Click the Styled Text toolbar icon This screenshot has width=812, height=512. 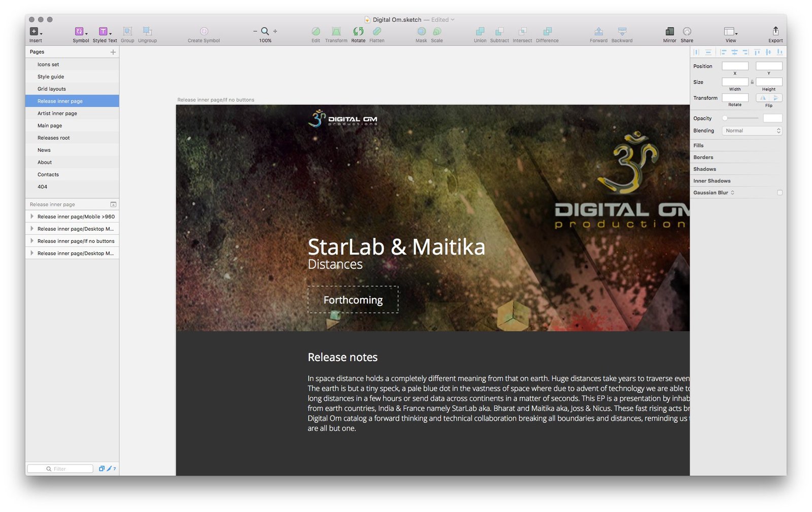coord(103,31)
